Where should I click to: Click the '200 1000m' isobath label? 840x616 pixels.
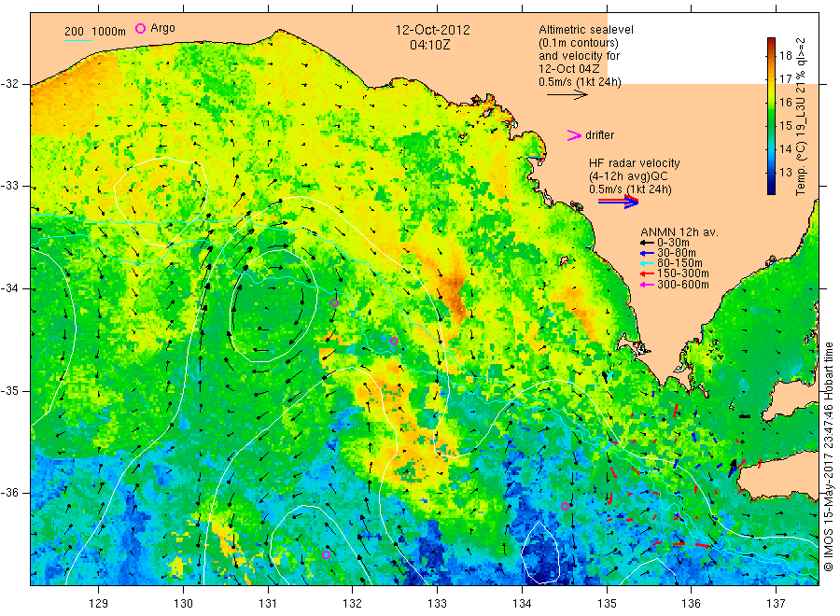95,32
